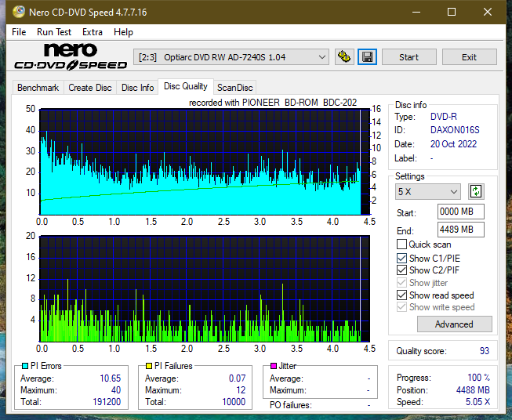The image size is (512, 420).
Task: Click the Nero CD-DVD Speed logo
Action: [x=71, y=56]
